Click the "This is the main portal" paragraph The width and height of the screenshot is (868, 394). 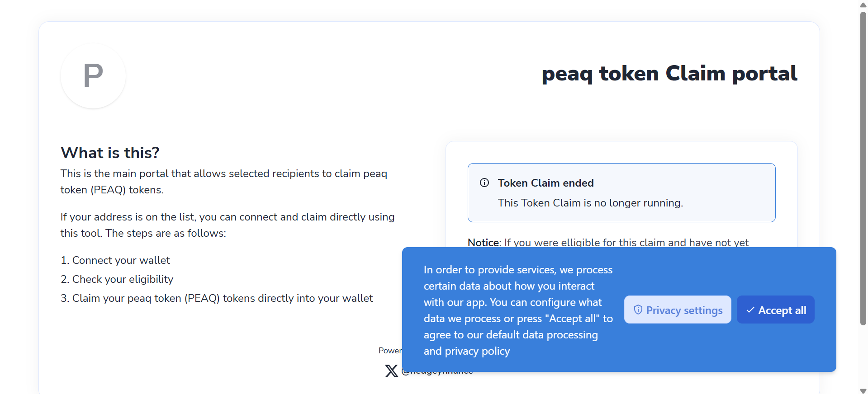coord(223,182)
